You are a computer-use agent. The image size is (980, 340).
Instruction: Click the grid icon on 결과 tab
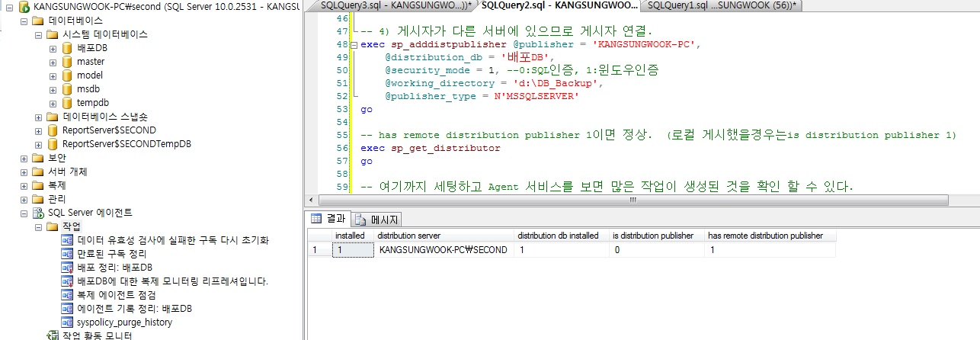coord(316,220)
